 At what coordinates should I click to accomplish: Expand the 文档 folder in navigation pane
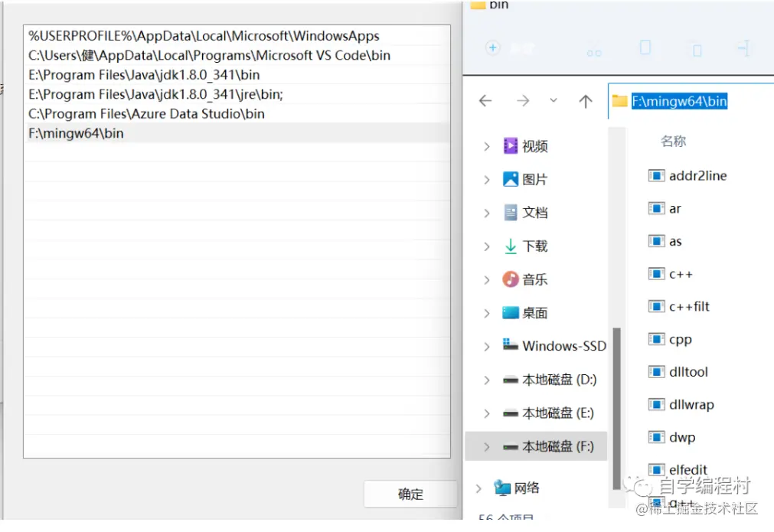pyautogui.click(x=487, y=214)
